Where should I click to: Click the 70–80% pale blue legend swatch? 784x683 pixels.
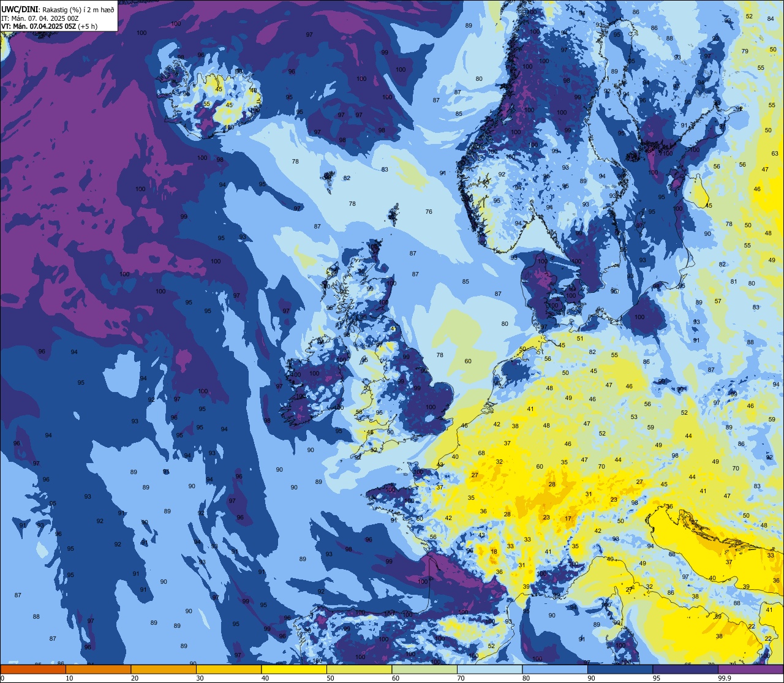tap(489, 669)
